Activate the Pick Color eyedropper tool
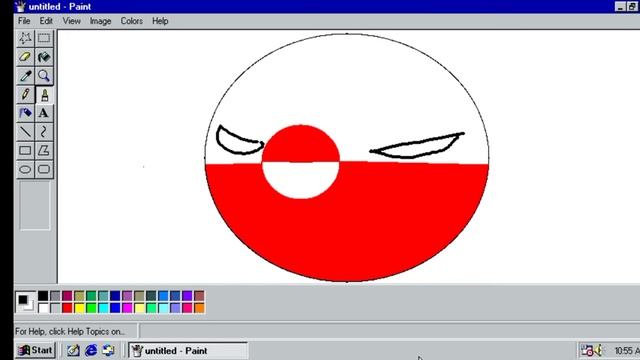Screen dimensions: 640x360 [25, 76]
